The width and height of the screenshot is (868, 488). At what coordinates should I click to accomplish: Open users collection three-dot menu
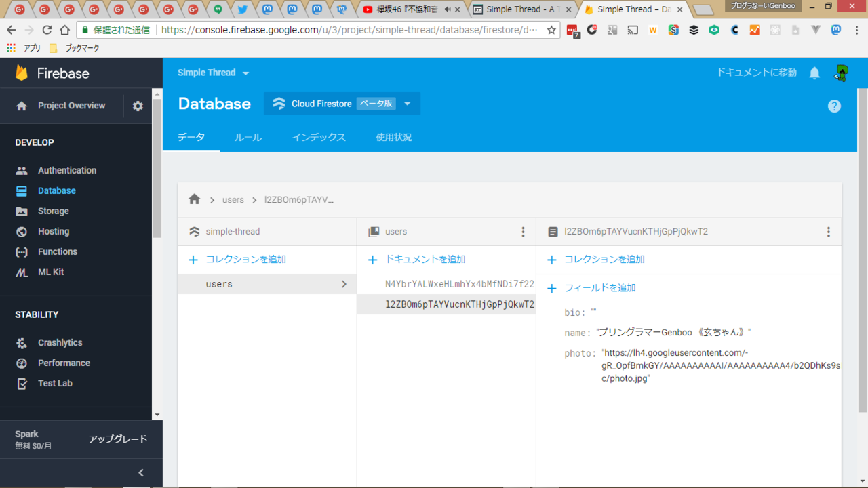click(x=523, y=232)
